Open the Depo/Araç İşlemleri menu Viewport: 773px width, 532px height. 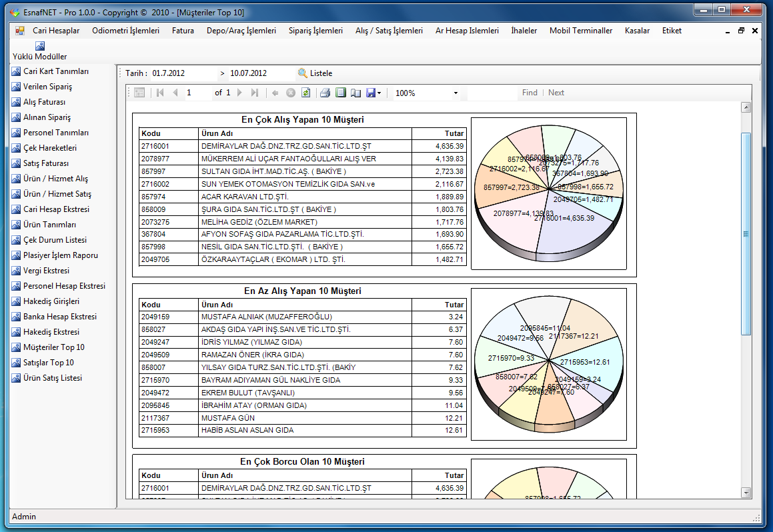(x=241, y=31)
